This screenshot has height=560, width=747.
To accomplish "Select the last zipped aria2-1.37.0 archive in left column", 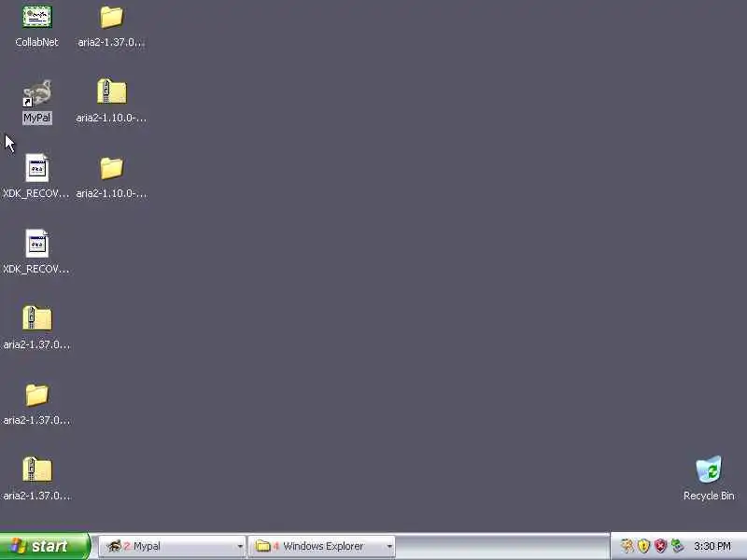I will (x=36, y=479).
